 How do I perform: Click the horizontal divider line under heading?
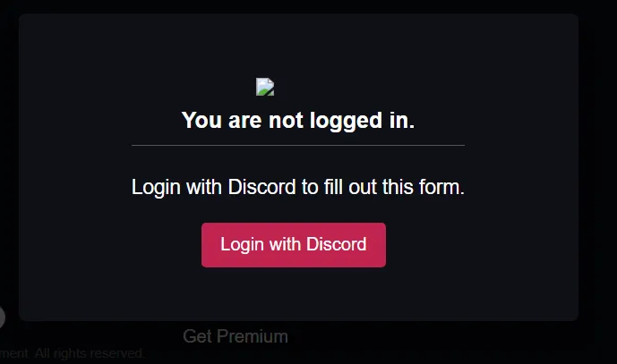point(298,146)
